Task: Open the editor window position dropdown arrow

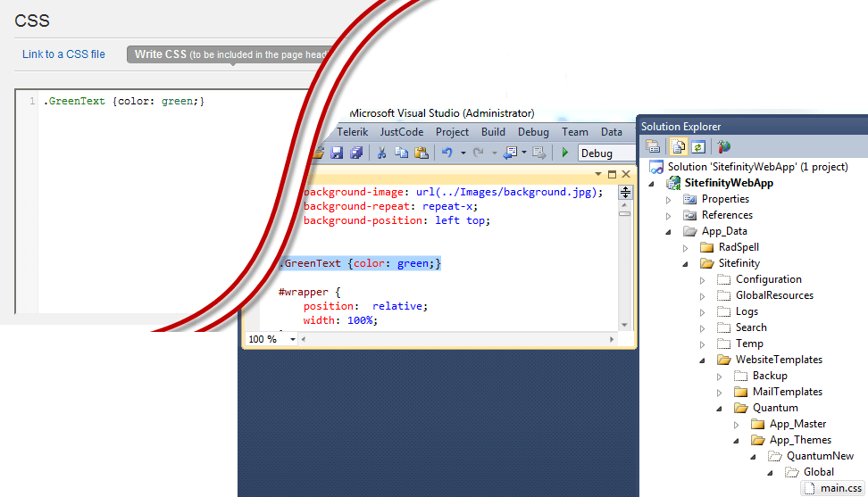Action: 597,174
